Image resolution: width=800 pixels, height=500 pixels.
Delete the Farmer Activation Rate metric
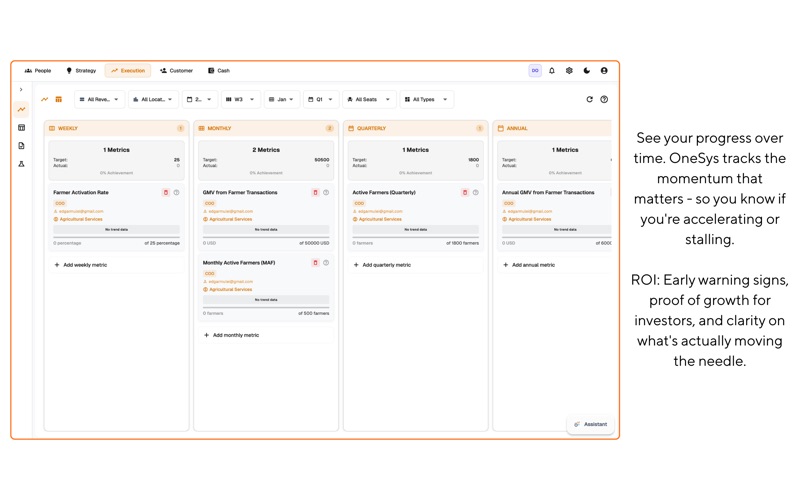[165, 192]
